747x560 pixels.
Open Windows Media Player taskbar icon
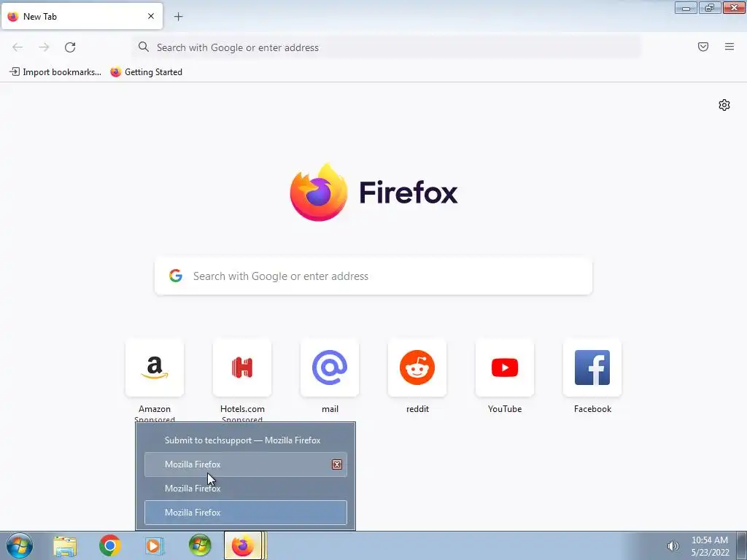155,545
